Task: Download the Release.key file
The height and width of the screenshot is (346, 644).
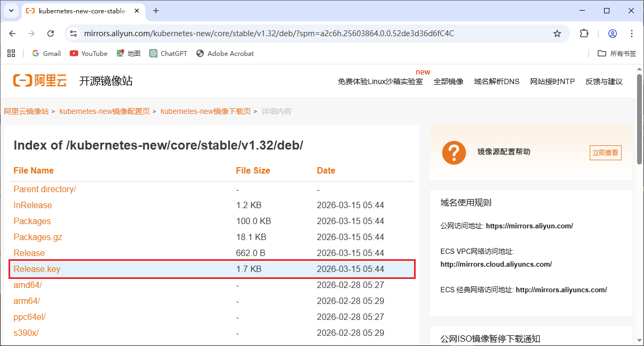Action: pos(37,269)
